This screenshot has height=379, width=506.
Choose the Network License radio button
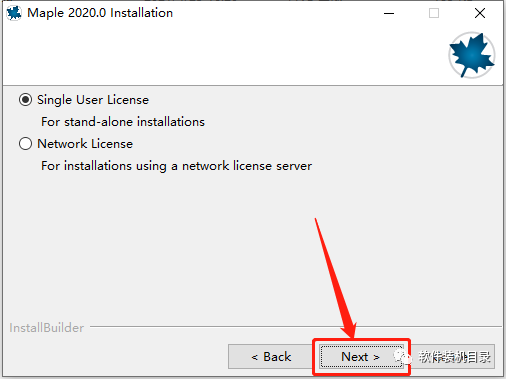point(25,144)
